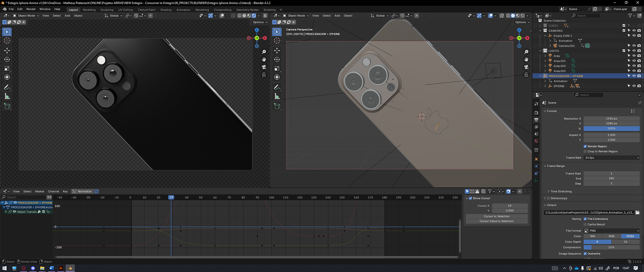Open the Object properties tab
Screen dimensions: 644x272
pyautogui.click(x=536, y=159)
